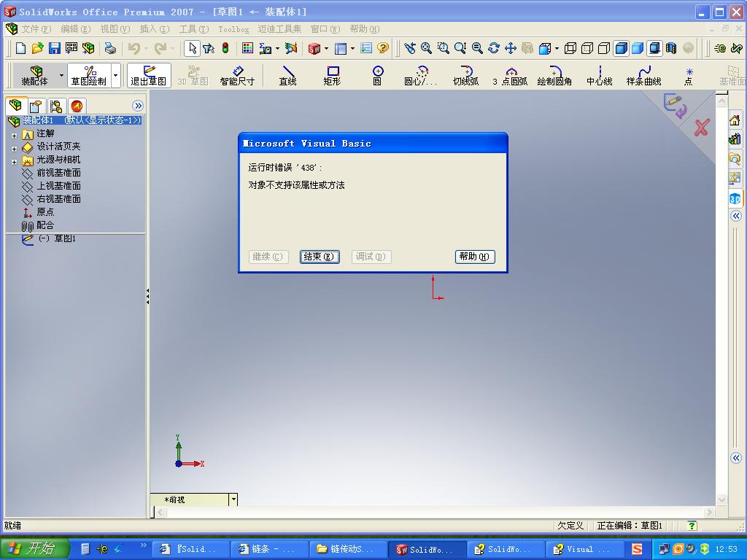This screenshot has width=747, height=560.
Task: Open the 草图绘制 dropdown arrow
Action: click(x=116, y=76)
